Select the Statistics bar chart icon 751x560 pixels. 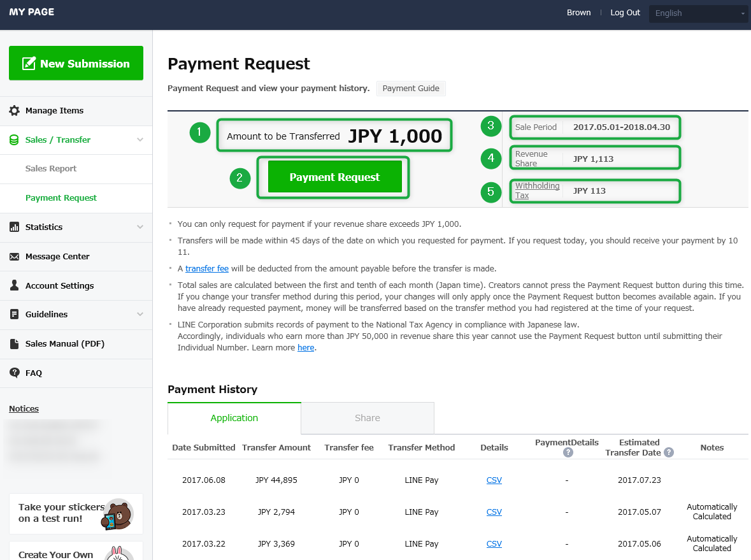point(14,227)
